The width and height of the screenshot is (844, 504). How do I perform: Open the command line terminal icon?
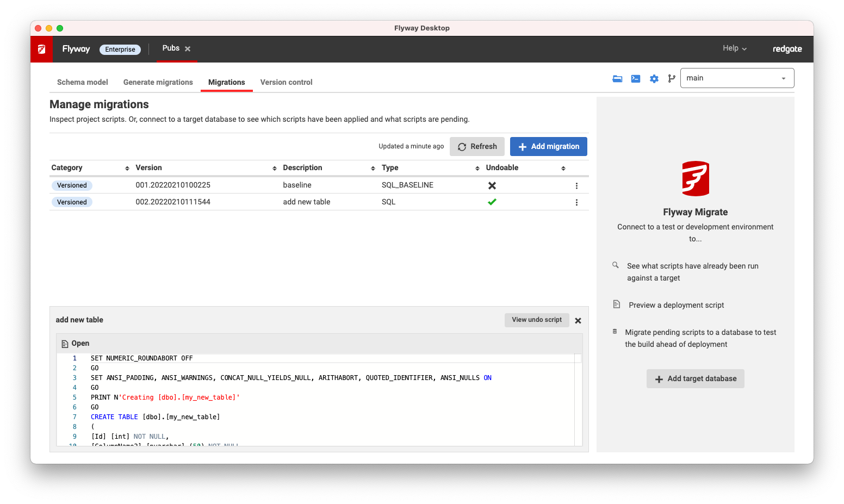click(636, 78)
